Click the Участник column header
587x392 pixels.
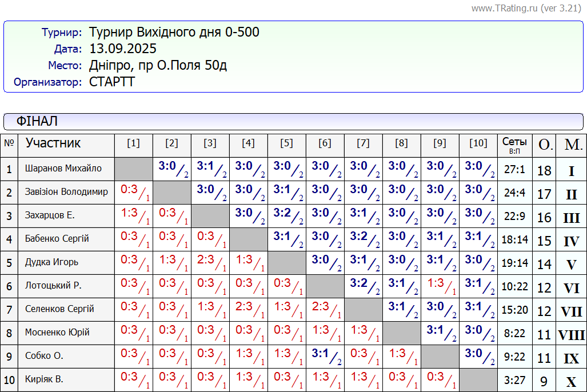tap(53, 143)
